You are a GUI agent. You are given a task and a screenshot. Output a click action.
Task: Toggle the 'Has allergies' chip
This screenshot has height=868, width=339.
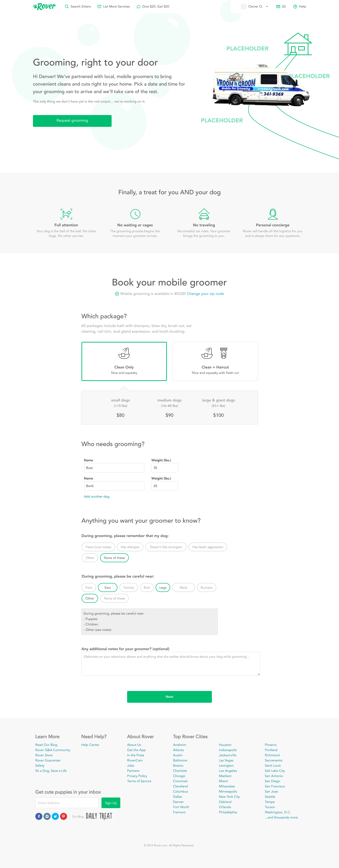(130, 547)
